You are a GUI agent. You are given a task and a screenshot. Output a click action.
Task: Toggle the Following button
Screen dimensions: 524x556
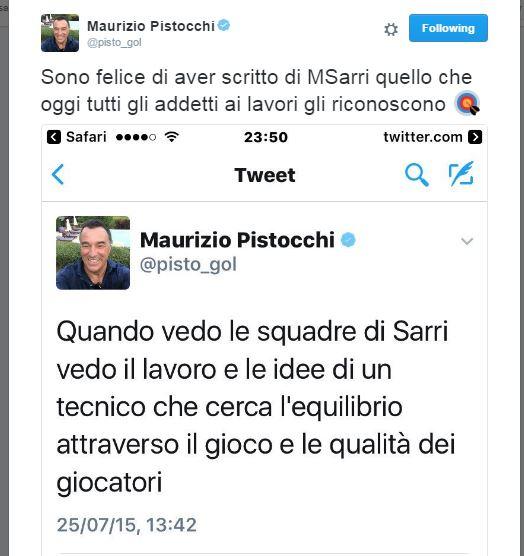[x=448, y=28]
